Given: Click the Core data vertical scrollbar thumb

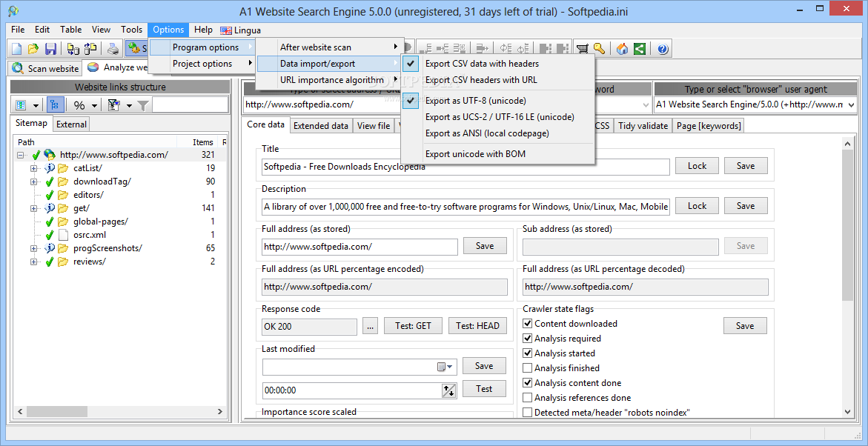Looking at the screenshot, I should [x=847, y=226].
